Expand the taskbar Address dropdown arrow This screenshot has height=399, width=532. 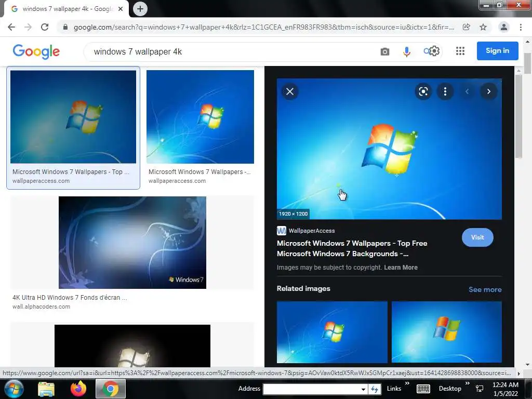(363, 389)
